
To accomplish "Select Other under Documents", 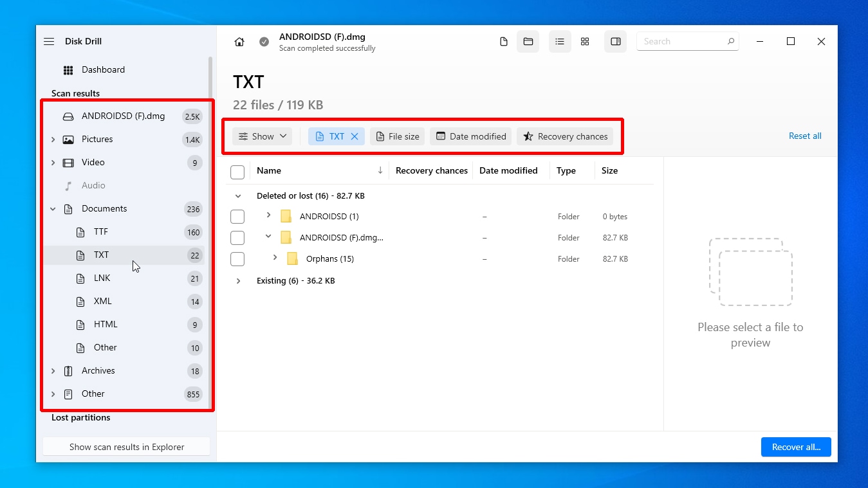I will coord(124,348).
